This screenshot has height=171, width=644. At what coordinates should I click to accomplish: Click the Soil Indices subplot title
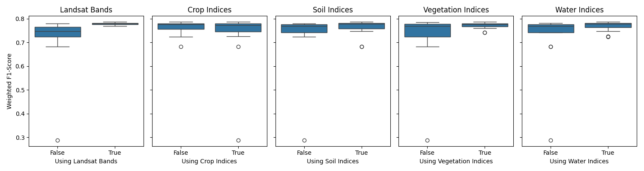tap(333, 10)
